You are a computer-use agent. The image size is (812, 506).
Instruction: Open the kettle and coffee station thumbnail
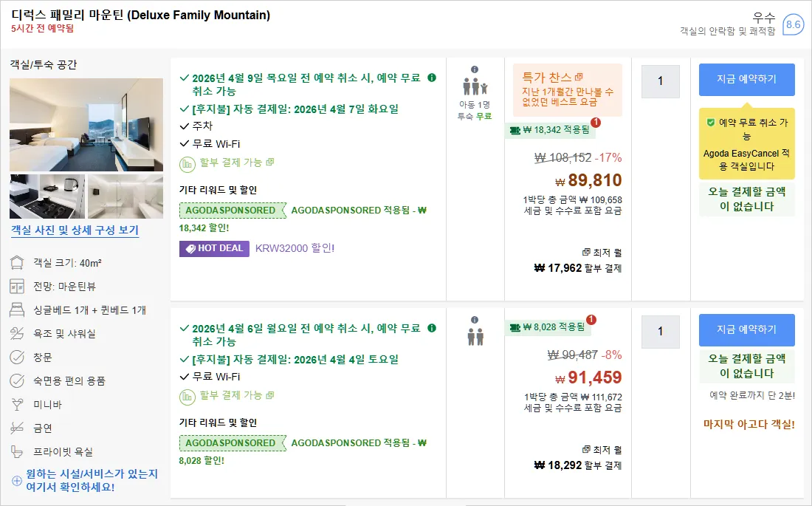(x=47, y=196)
